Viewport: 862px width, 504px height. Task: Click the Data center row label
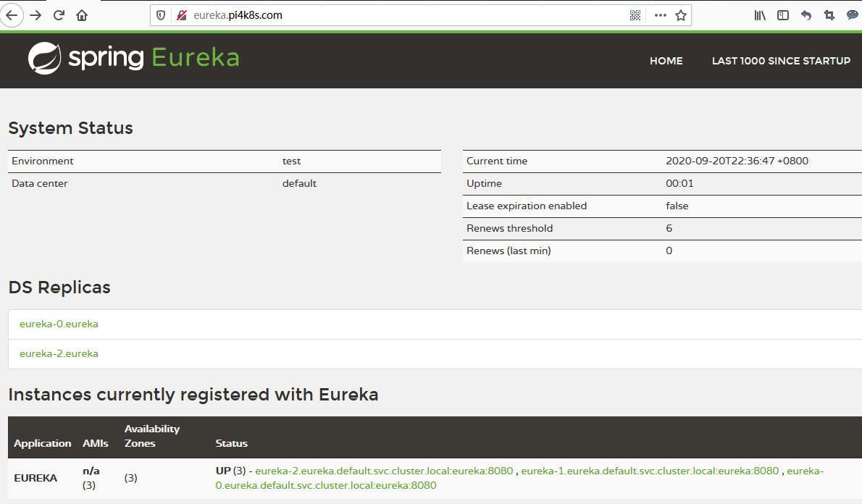click(x=40, y=184)
